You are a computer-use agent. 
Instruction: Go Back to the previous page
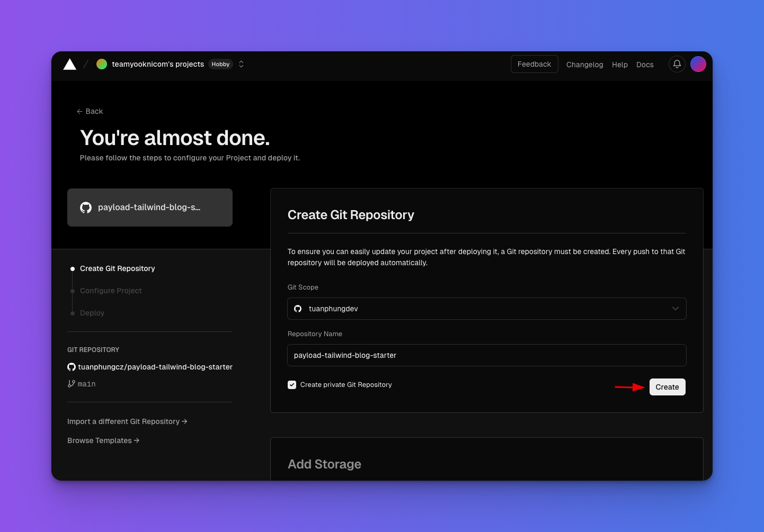click(x=90, y=111)
